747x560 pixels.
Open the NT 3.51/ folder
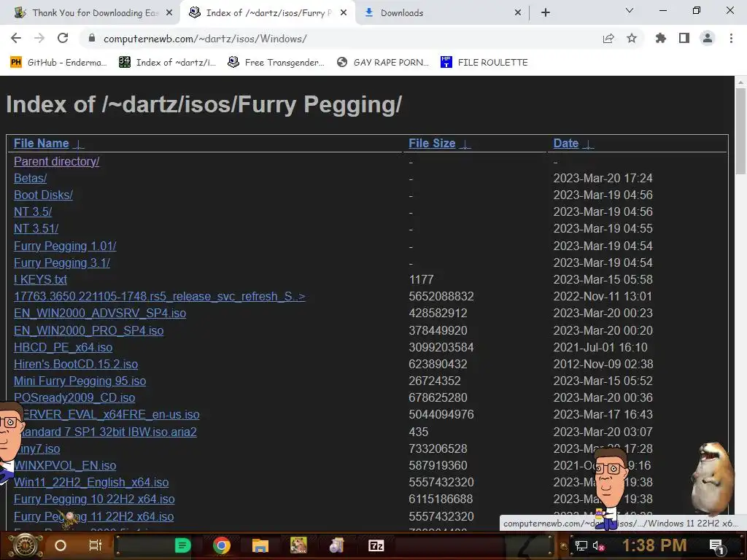pyautogui.click(x=36, y=228)
